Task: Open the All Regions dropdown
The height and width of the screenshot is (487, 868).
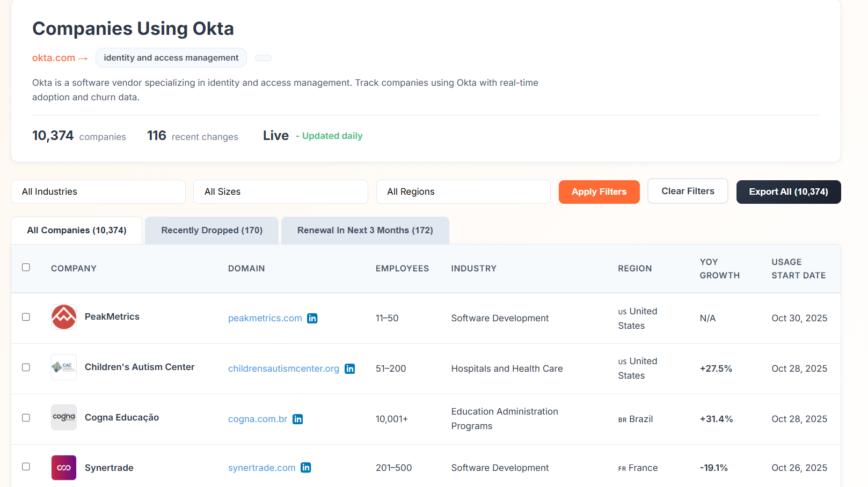Action: coord(463,192)
